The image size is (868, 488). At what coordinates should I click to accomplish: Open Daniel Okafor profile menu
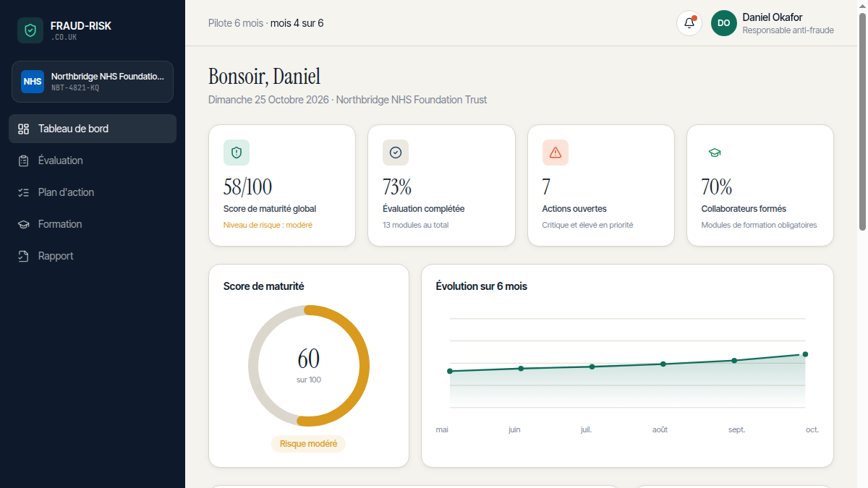773,23
